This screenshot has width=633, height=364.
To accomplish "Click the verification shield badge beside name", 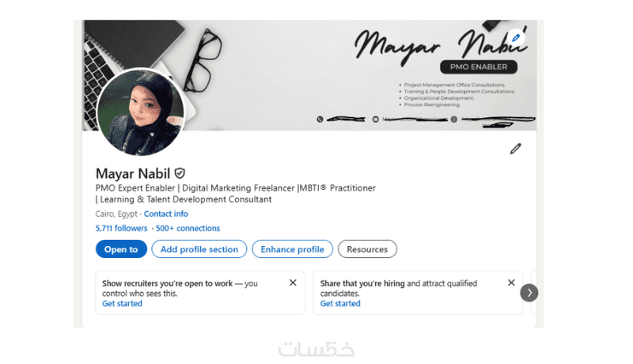I will (x=180, y=173).
